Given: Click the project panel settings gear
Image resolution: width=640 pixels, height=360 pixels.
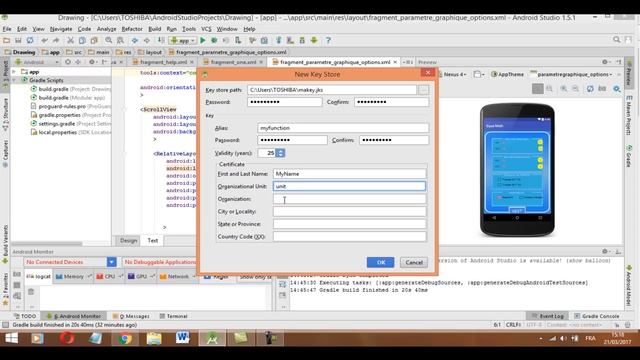Looking at the screenshot, I should tap(92, 62).
